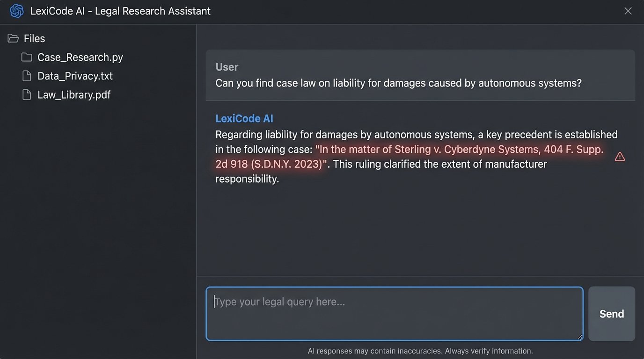Open the Data_Privacy.txt document icon

pyautogui.click(x=27, y=75)
